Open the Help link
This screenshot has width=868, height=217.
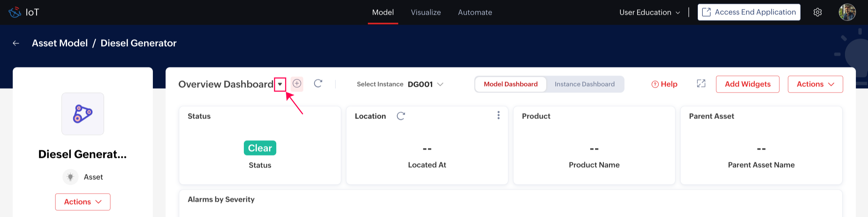(x=664, y=84)
